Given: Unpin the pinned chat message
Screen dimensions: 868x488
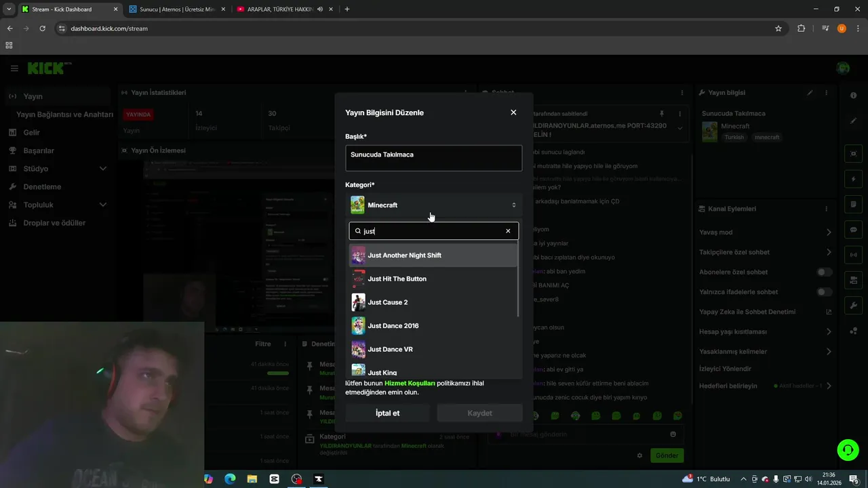Looking at the screenshot, I should [x=662, y=114].
